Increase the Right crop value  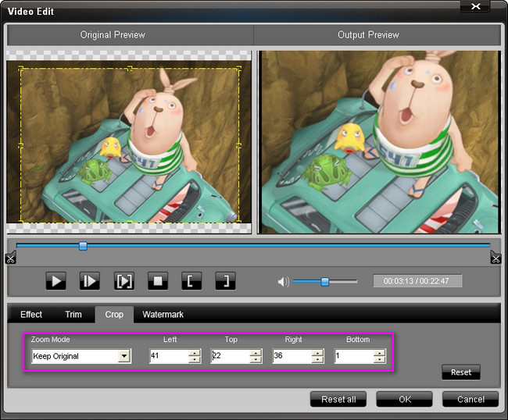[x=317, y=353]
